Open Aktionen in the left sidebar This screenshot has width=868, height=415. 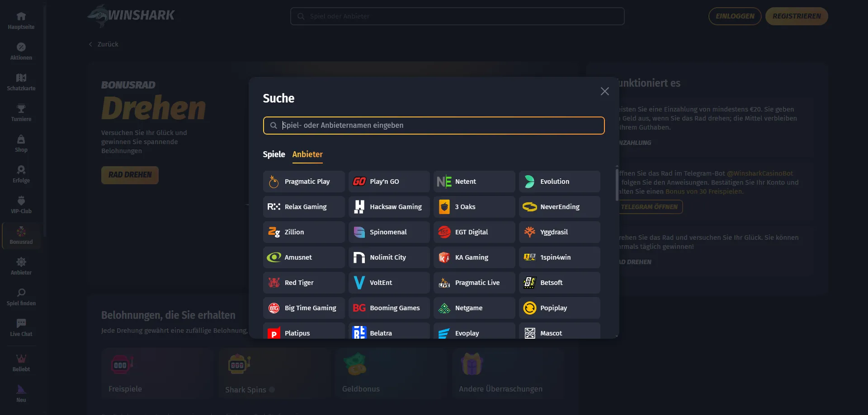coord(21,51)
